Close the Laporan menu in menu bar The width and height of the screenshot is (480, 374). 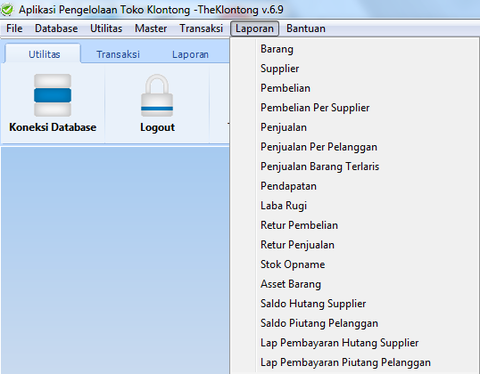[254, 29]
